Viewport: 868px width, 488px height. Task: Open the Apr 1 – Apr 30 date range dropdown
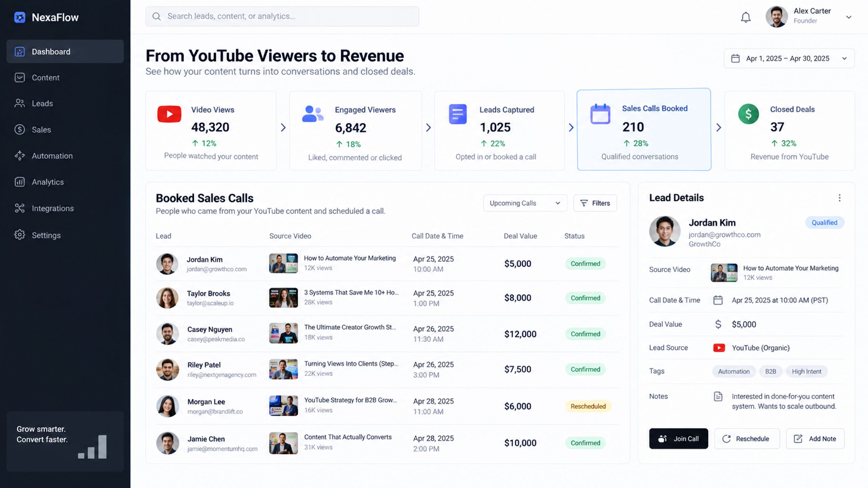[x=789, y=58]
